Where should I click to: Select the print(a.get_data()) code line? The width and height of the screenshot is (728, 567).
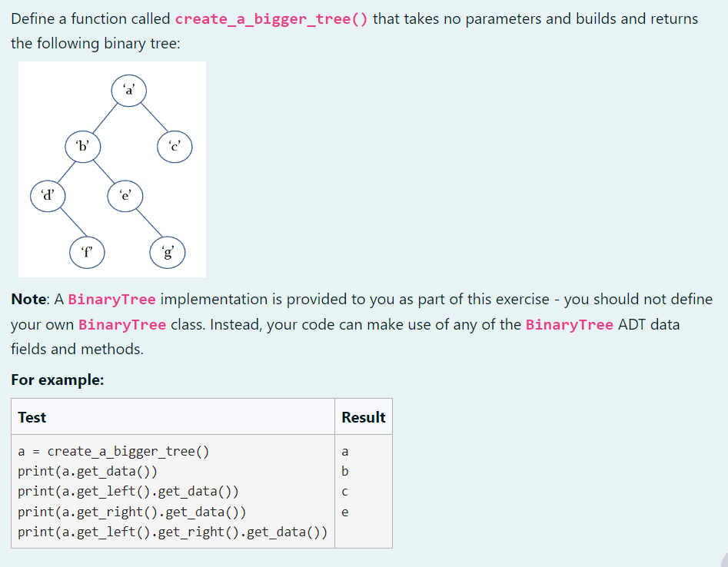click(85, 471)
